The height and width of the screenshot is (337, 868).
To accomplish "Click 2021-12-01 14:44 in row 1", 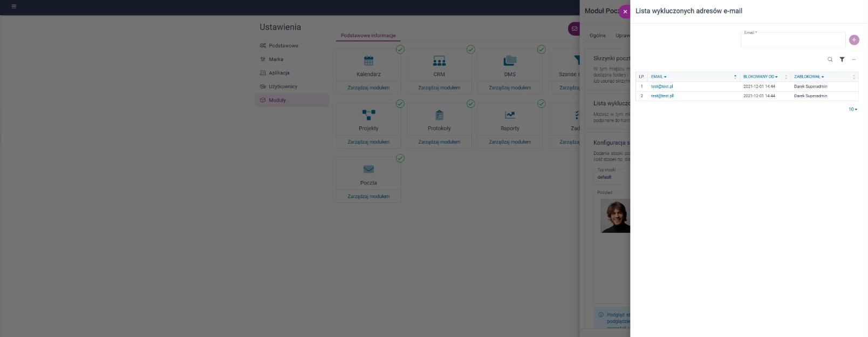I will click(759, 86).
